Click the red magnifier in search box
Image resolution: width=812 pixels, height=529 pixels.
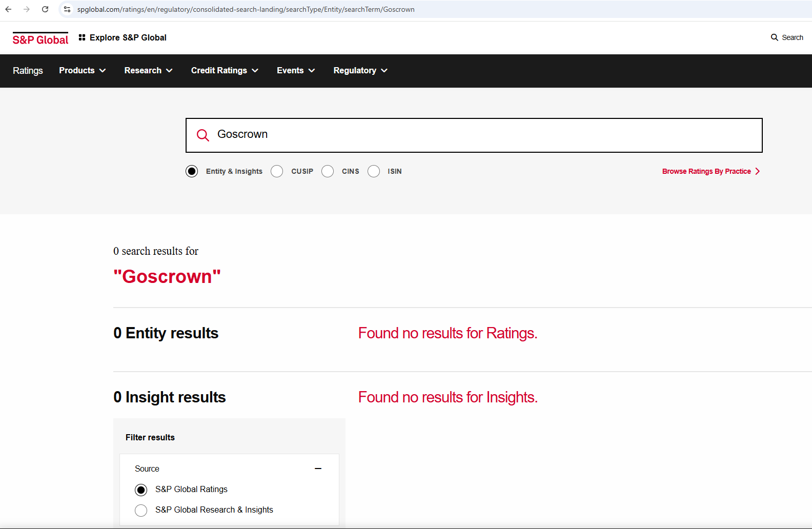pyautogui.click(x=203, y=135)
